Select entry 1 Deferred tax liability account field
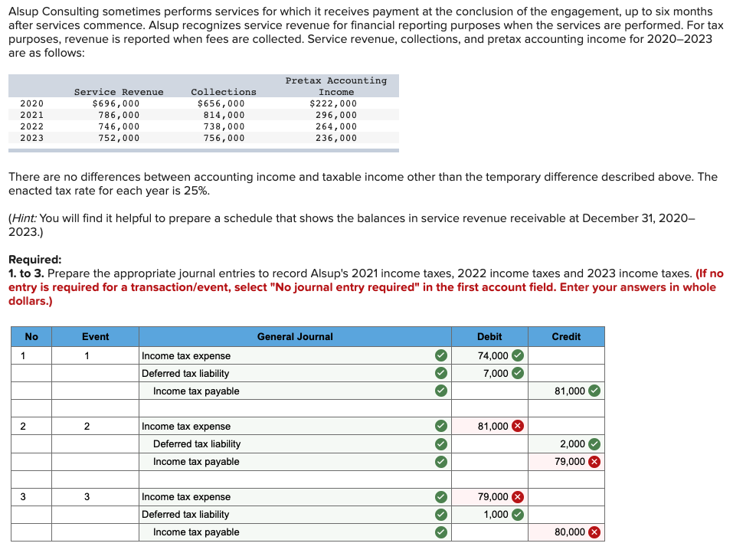756x553 pixels. tap(295, 373)
